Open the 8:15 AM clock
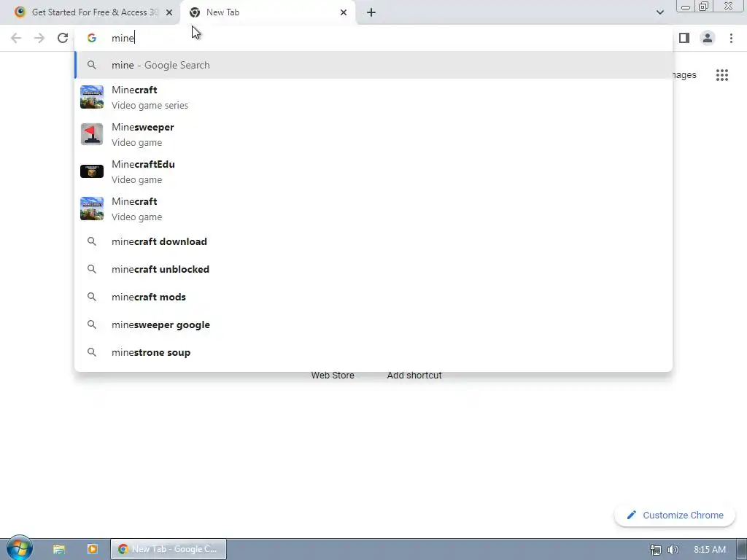Screen dimensions: 747x560 coord(709,550)
